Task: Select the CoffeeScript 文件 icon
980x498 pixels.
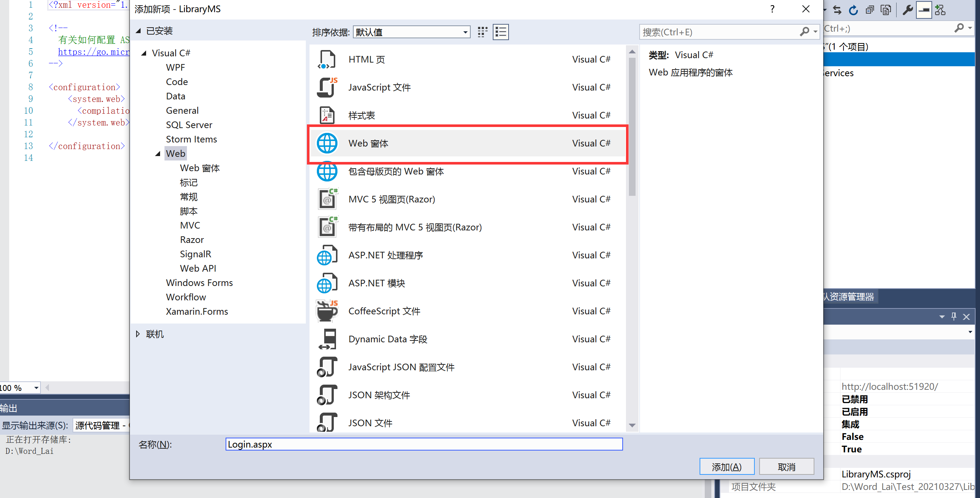Action: [327, 311]
